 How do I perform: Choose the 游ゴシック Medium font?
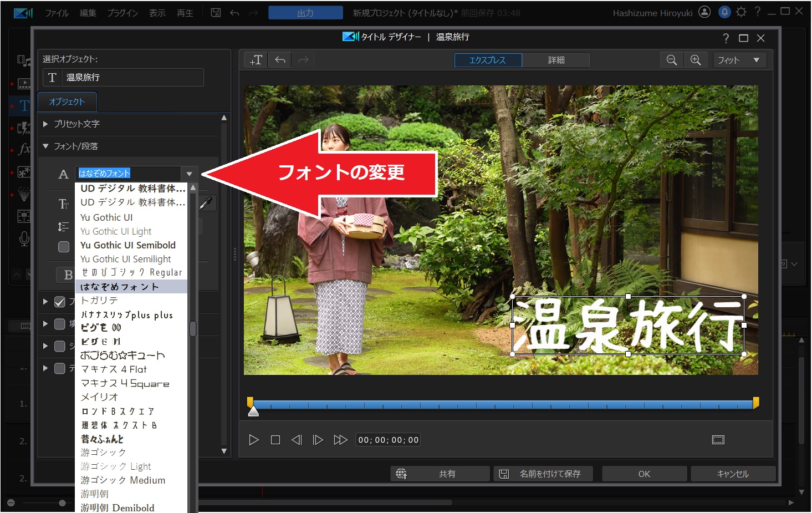[131, 480]
